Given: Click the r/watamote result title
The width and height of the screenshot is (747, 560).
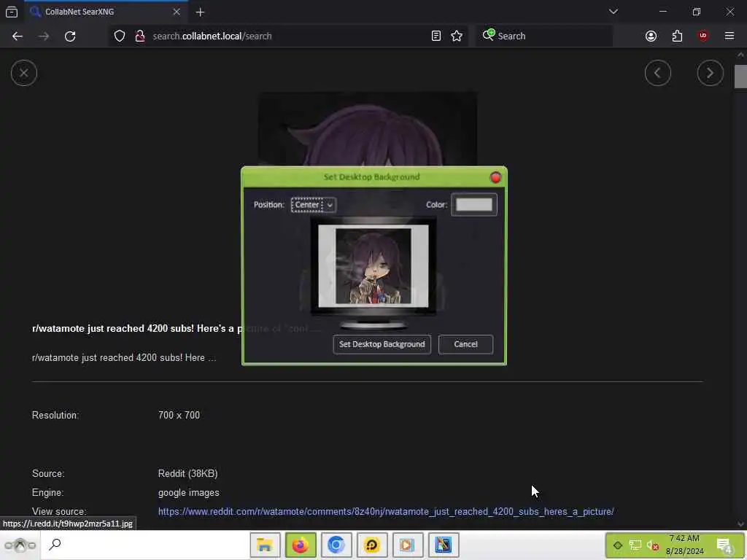Looking at the screenshot, I should click(136, 329).
